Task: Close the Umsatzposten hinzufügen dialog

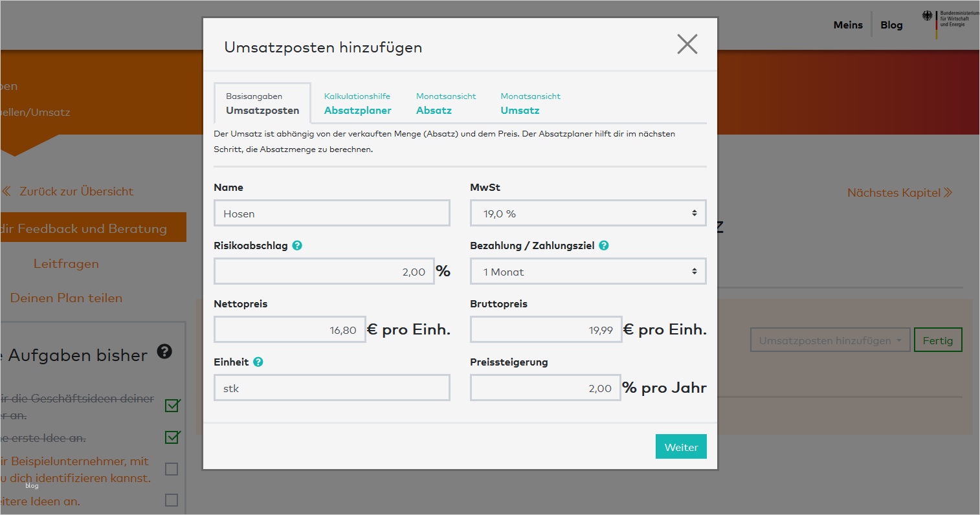Action: 687,44
